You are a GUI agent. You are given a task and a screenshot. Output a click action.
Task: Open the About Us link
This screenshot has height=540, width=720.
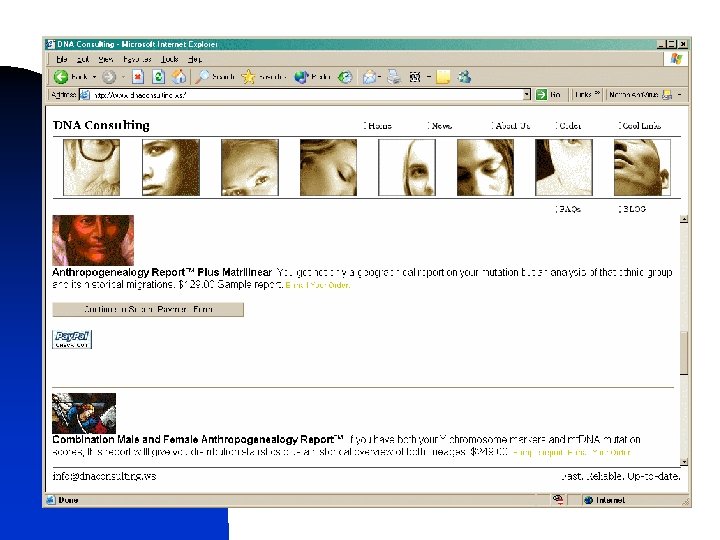tap(511, 126)
